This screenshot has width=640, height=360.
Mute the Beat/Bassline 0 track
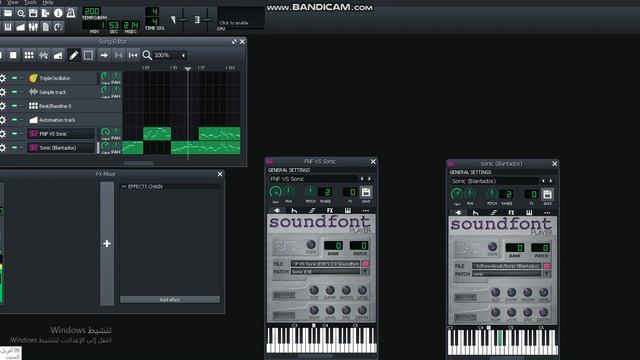pos(14,106)
